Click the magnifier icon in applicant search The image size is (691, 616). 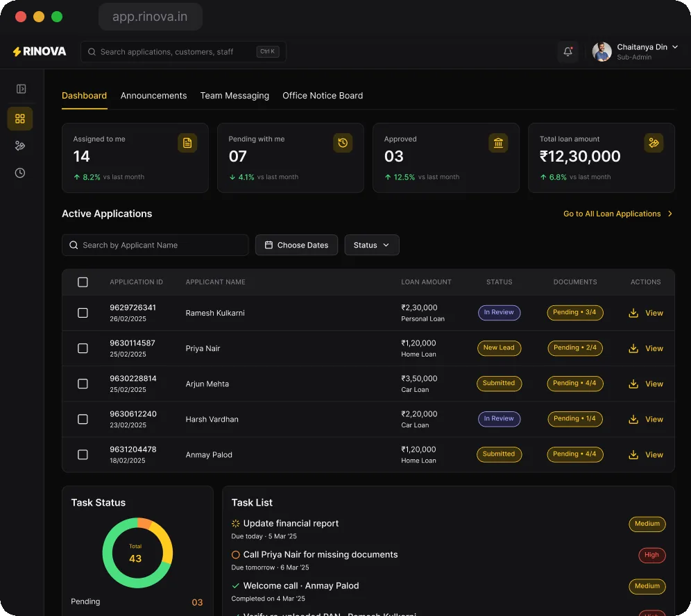(74, 245)
